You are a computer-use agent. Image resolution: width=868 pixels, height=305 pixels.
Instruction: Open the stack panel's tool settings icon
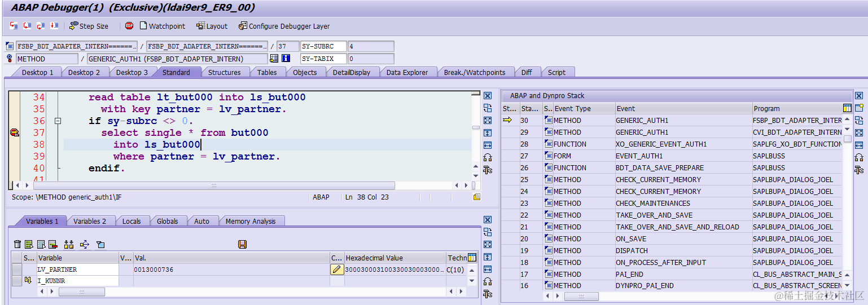coord(859,170)
